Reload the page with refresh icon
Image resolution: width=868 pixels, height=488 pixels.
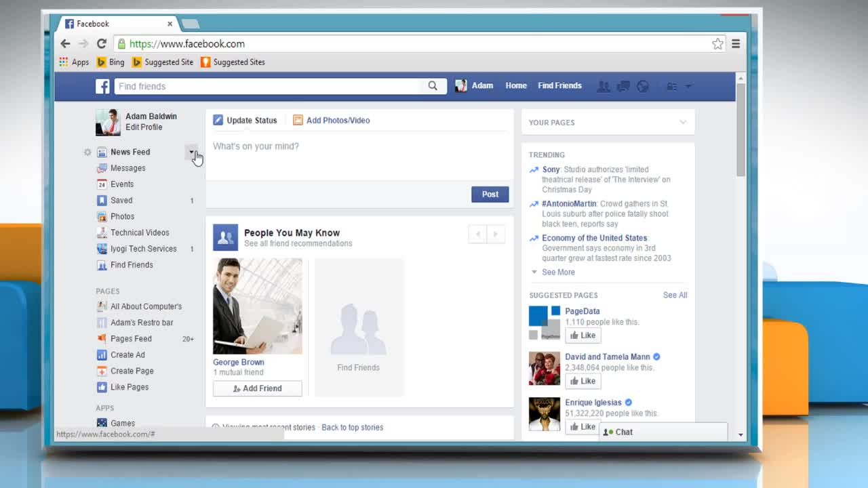(x=101, y=43)
